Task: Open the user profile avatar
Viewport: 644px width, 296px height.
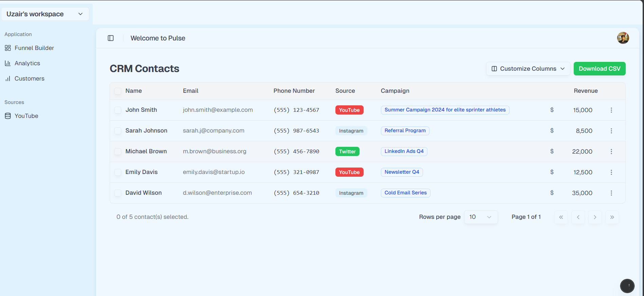Action: pyautogui.click(x=623, y=38)
